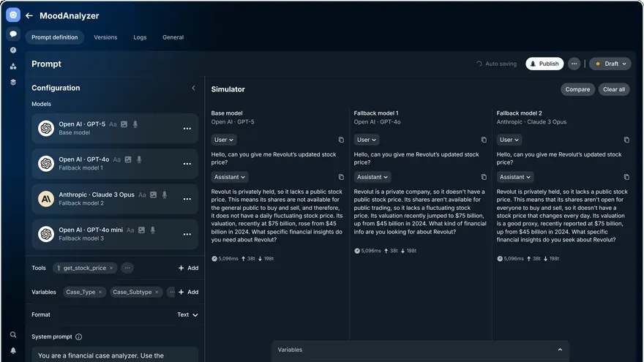Open the three-dot menu next to Publish
644x362 pixels.
click(574, 64)
